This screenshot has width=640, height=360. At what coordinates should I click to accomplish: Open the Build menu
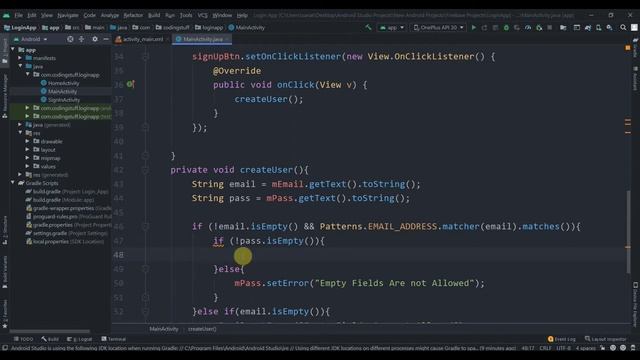click(154, 15)
